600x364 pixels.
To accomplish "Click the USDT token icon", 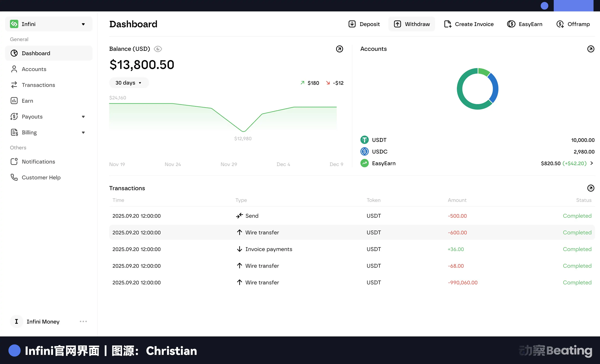I will (x=364, y=139).
